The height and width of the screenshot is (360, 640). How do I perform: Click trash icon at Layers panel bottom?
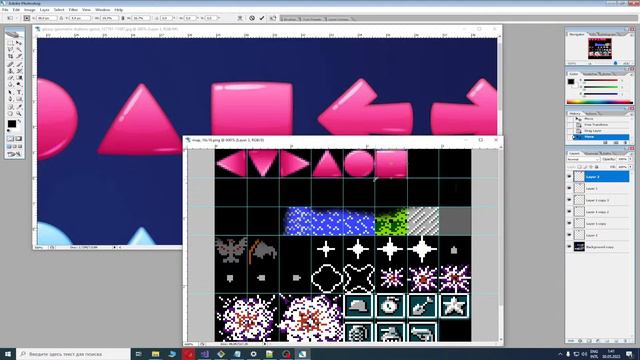tap(626, 340)
